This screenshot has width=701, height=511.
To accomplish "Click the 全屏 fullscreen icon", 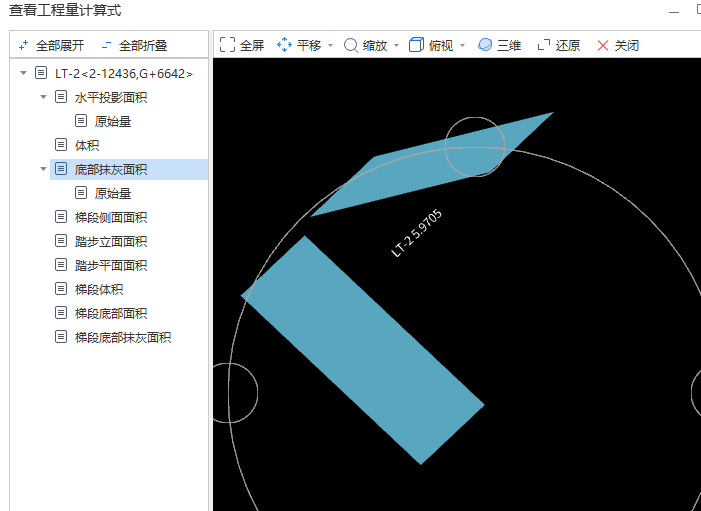I will tap(227, 45).
